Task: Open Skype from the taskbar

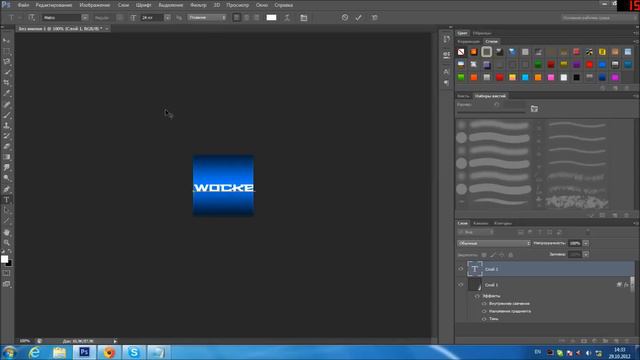Action: (x=134, y=352)
